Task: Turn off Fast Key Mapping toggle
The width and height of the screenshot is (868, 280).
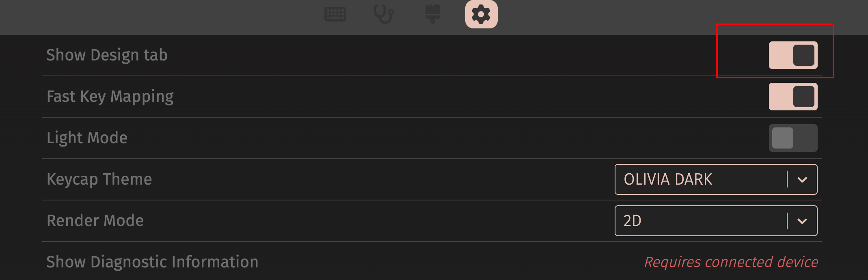Action: (793, 97)
